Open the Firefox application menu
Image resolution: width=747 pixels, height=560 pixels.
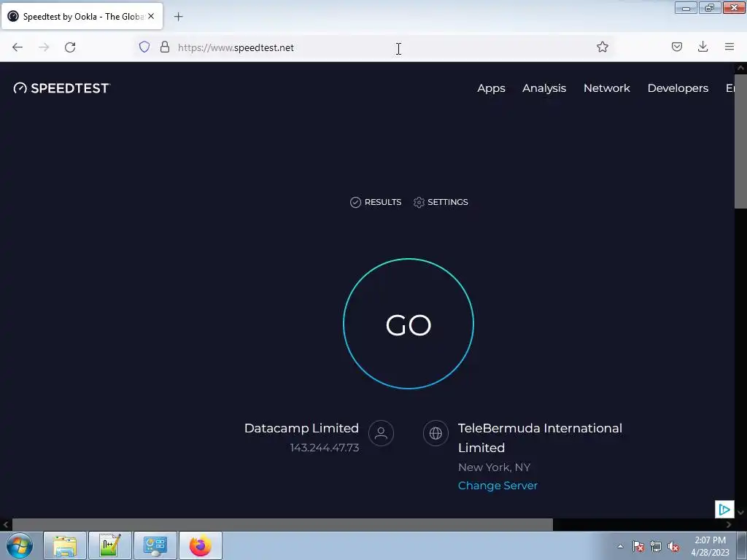729,47
